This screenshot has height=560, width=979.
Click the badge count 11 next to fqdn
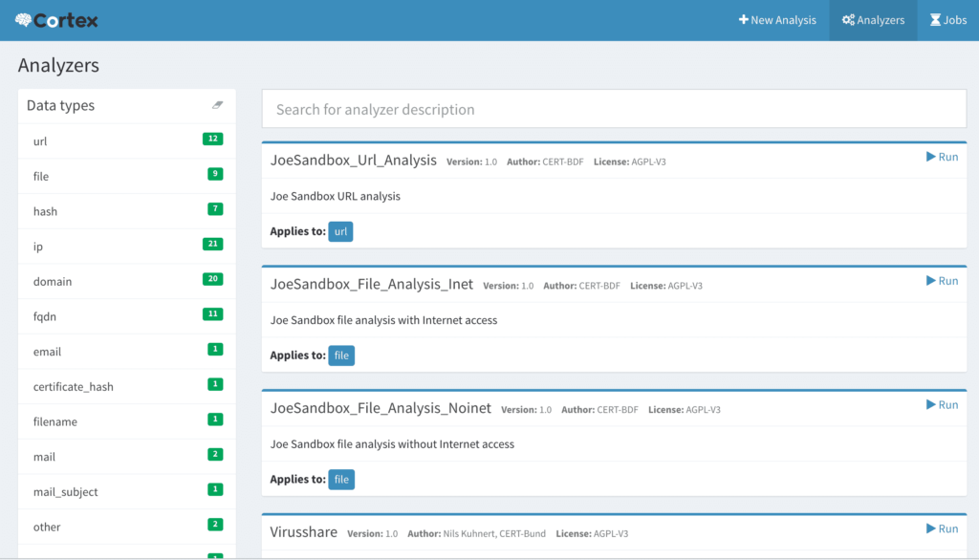[x=213, y=313]
